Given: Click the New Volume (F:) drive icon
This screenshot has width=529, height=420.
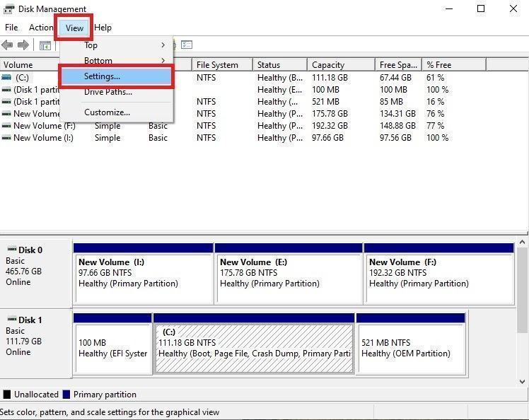Looking at the screenshot, I should click(6, 126).
